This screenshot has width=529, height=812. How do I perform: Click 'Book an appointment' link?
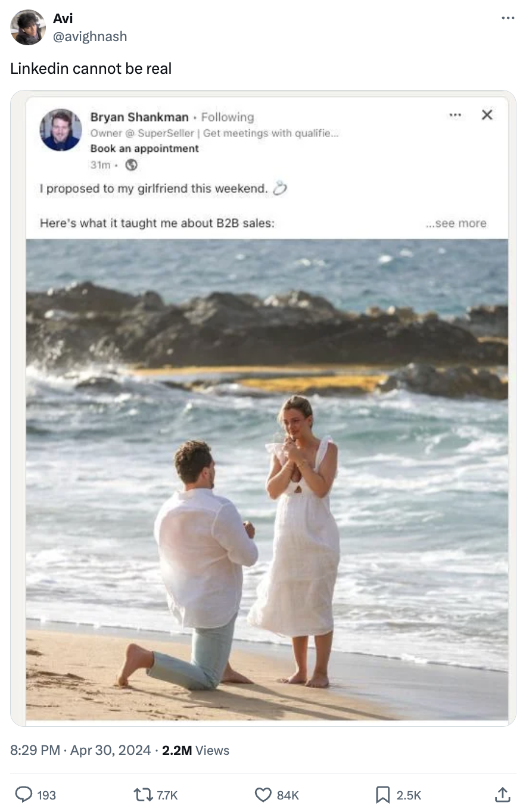(145, 148)
